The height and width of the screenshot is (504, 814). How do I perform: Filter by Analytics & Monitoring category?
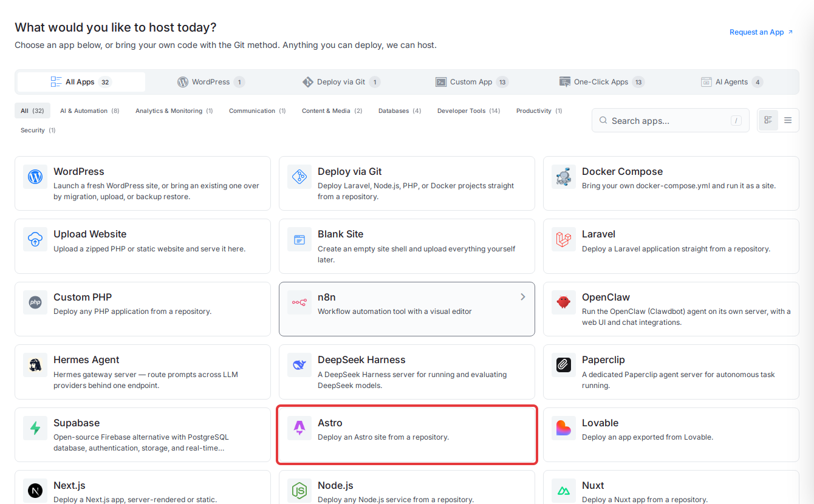[174, 111]
